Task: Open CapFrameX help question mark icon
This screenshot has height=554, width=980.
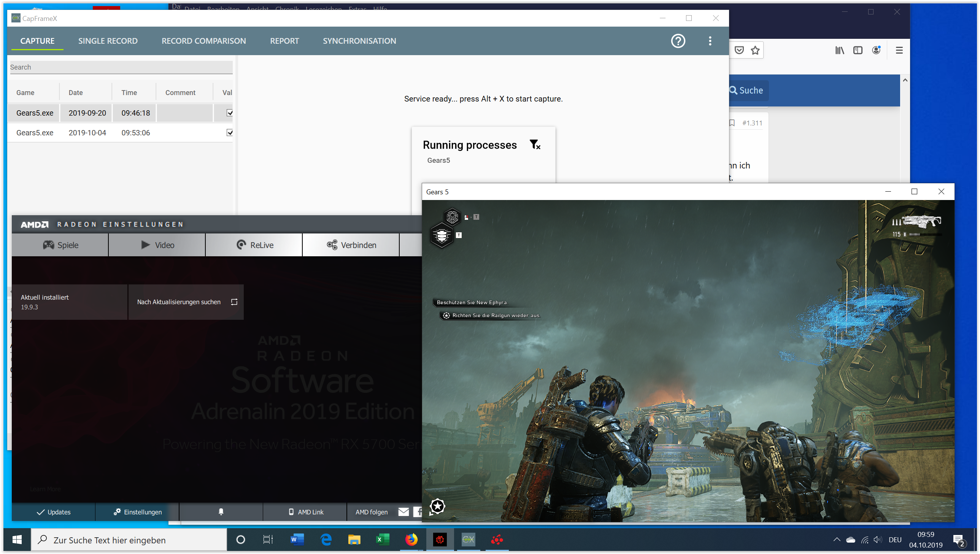Action: coord(678,41)
